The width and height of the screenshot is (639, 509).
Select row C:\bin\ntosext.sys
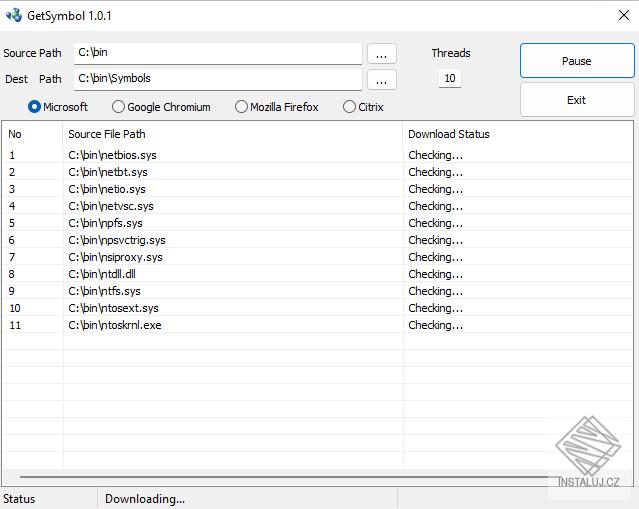click(318, 308)
